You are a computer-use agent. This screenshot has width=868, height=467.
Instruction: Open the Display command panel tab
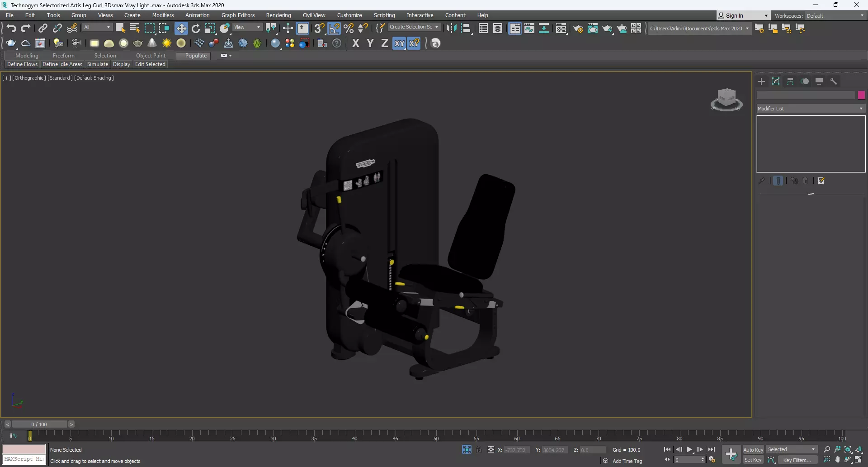(819, 81)
